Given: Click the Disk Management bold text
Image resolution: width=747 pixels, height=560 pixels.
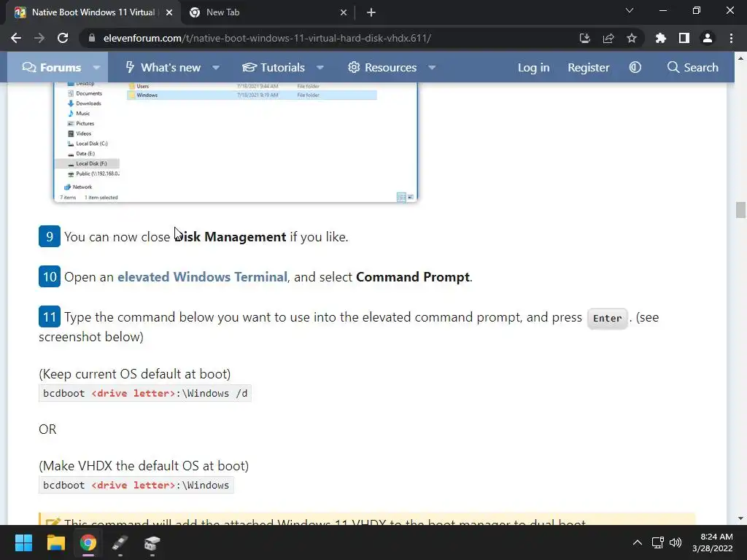Looking at the screenshot, I should (x=231, y=237).
